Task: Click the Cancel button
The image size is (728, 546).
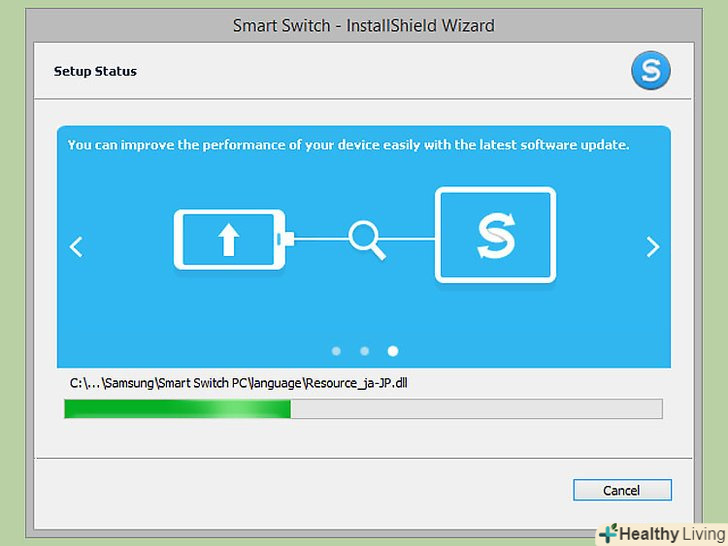Action: point(622,490)
